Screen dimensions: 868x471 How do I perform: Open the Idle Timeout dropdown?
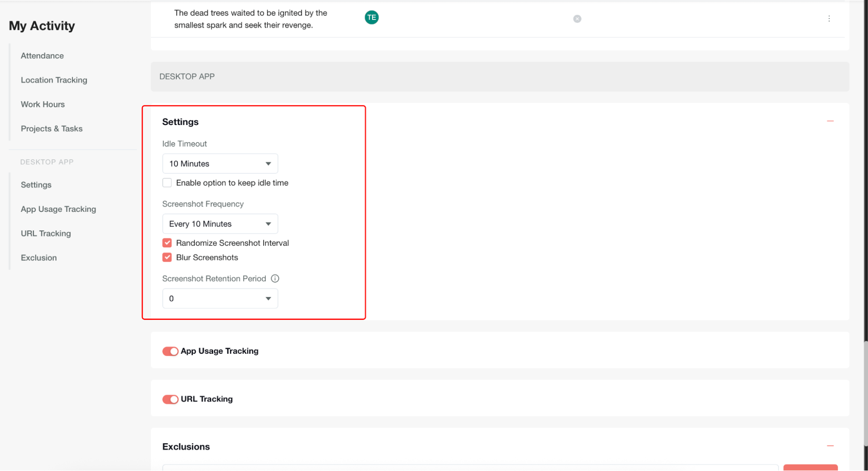(x=220, y=164)
